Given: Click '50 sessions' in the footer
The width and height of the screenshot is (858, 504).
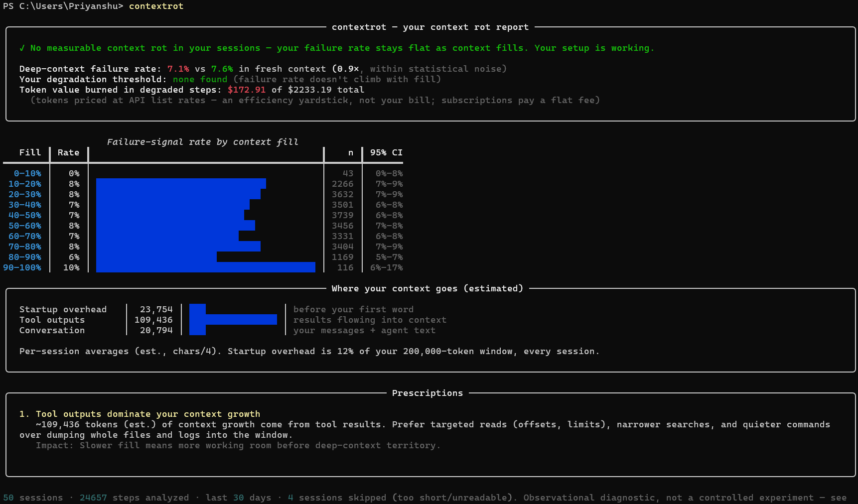Looking at the screenshot, I should (33, 498).
